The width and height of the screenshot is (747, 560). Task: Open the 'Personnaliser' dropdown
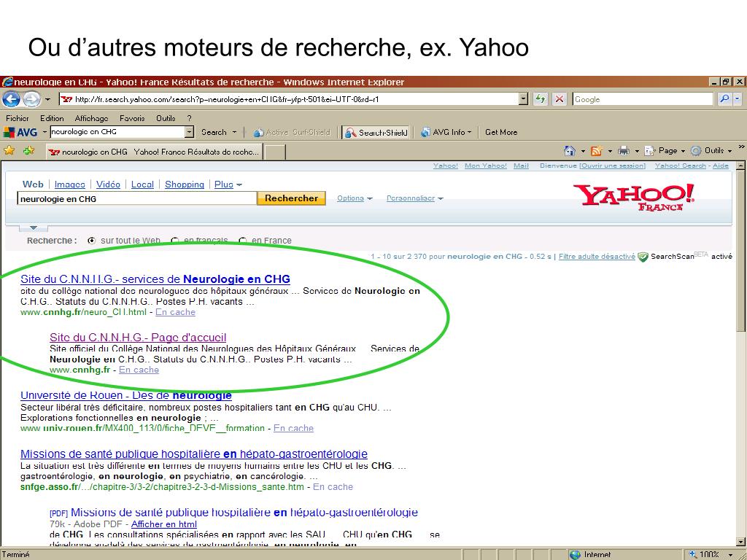coord(415,198)
